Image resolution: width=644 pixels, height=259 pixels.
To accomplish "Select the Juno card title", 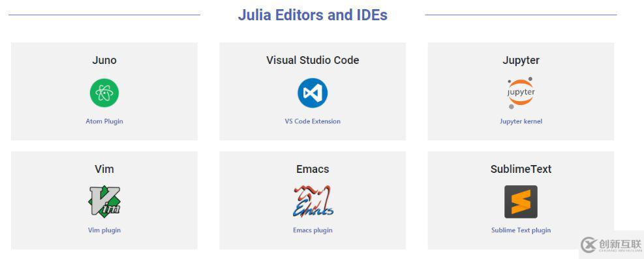I will (104, 60).
